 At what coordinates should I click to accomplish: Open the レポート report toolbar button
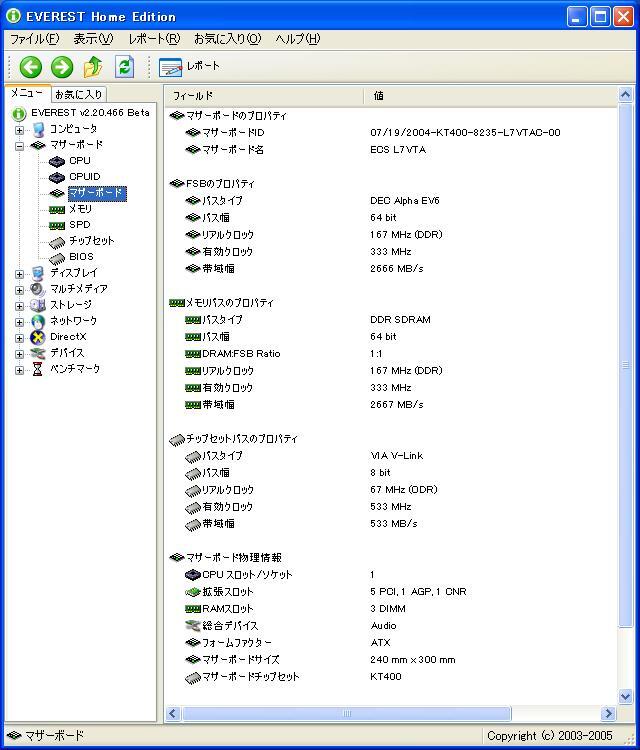tap(190, 67)
